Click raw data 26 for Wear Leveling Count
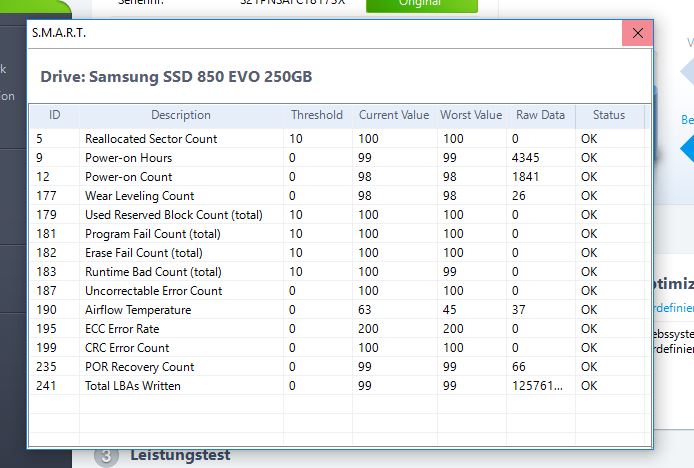Viewport: 694px width, 468px height. [x=519, y=196]
